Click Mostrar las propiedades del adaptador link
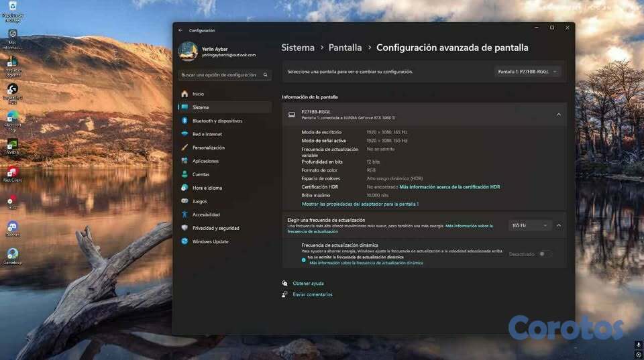 tap(360, 204)
